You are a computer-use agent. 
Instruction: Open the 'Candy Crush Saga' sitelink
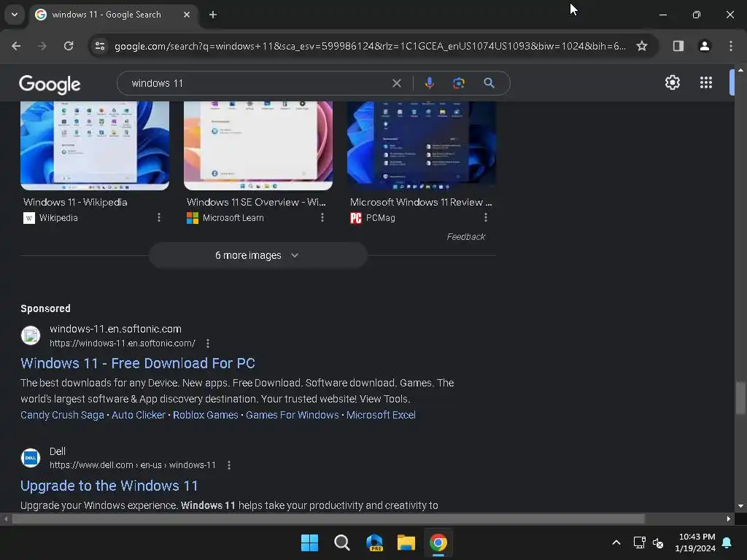62,415
